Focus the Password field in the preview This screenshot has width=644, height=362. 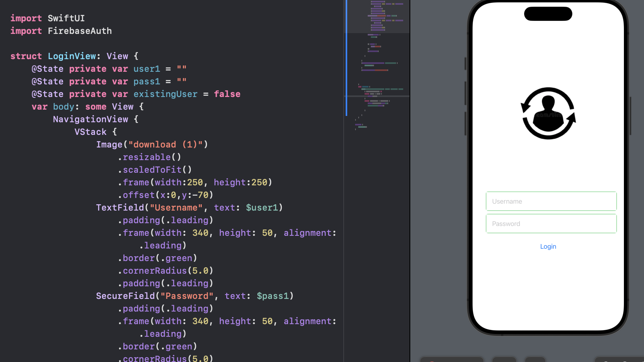click(551, 224)
